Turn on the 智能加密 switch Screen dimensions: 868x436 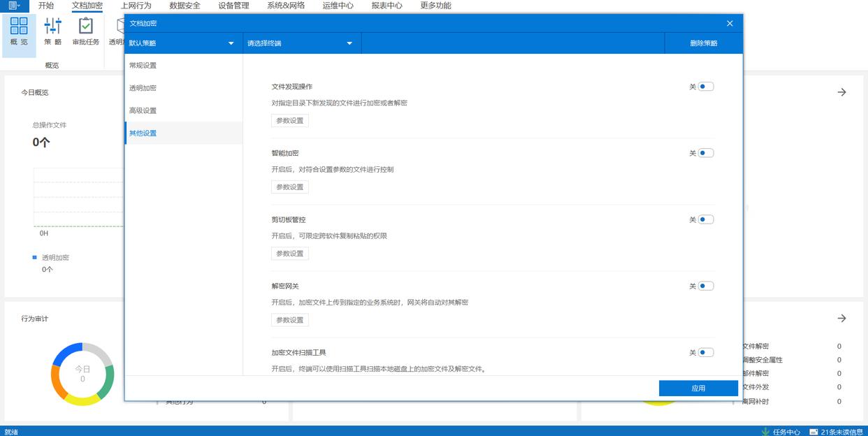(x=705, y=153)
